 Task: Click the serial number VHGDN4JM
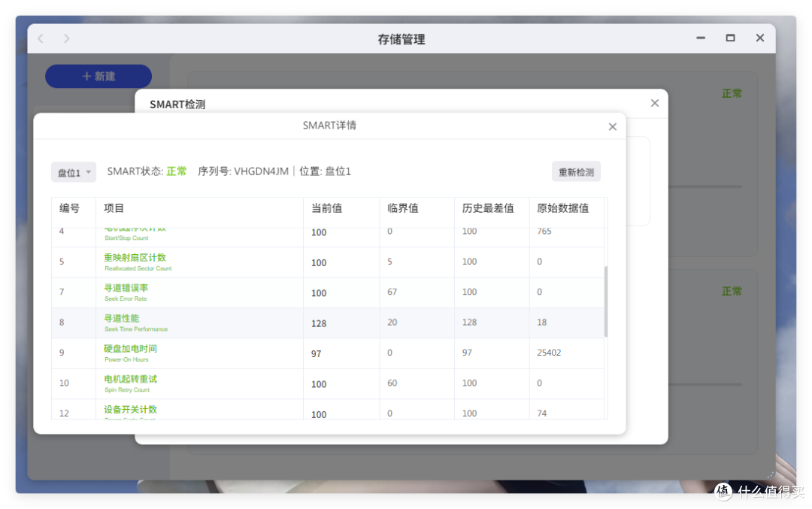coord(261,171)
